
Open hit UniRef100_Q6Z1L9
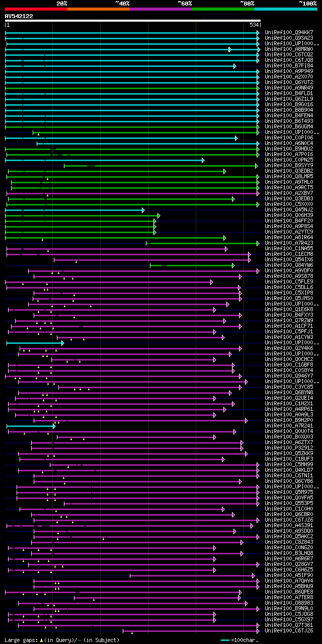click(290, 99)
